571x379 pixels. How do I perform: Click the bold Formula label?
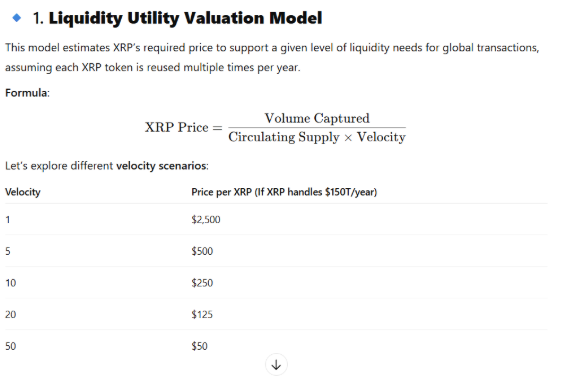[x=26, y=93]
